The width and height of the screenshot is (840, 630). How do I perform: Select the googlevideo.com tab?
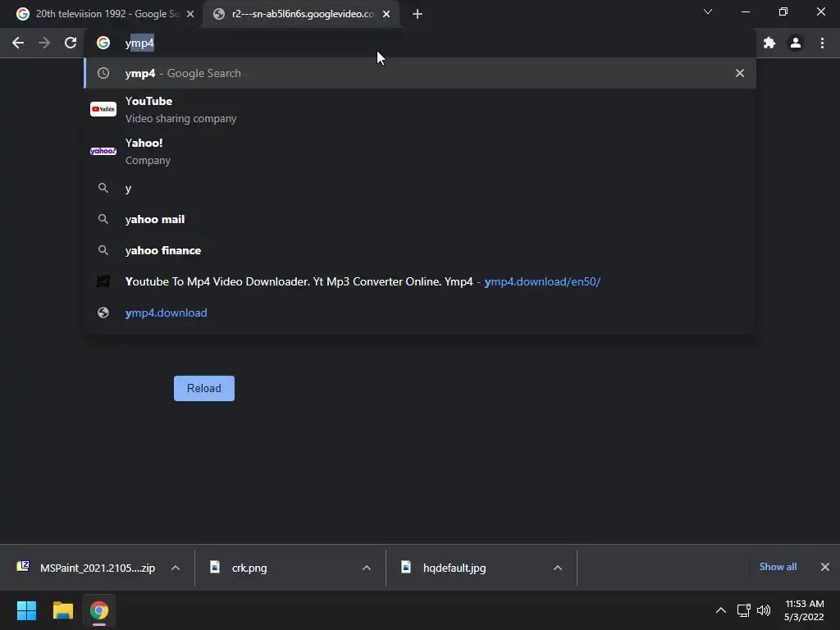pos(302,15)
